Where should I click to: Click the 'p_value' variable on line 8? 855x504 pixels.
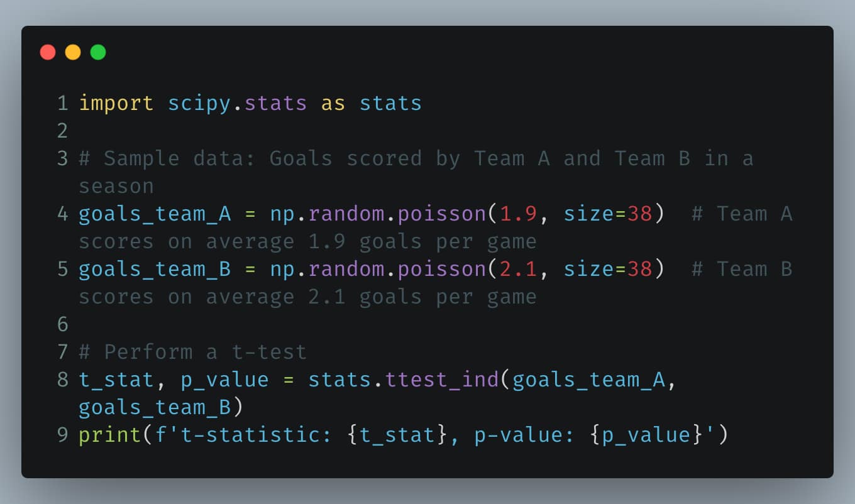point(224,380)
